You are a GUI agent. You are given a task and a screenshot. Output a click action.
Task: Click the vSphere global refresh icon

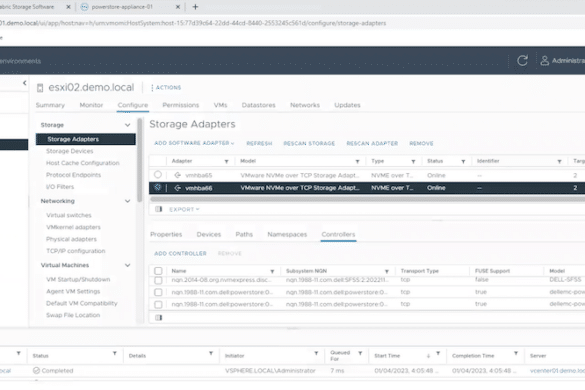(x=522, y=60)
